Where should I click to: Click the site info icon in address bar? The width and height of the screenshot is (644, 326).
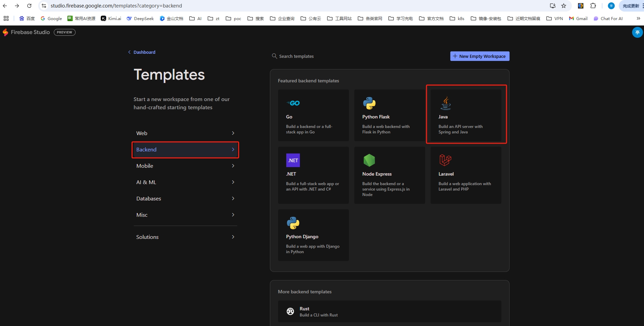[44, 6]
